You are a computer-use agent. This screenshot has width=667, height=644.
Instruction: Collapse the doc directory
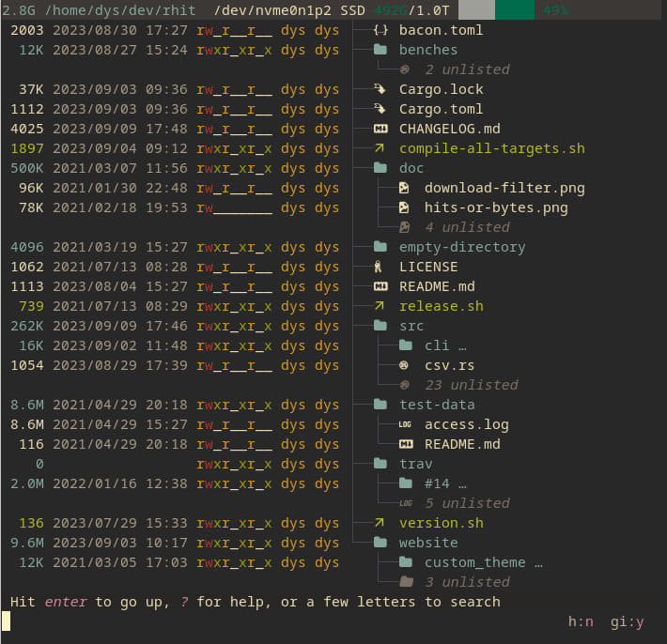click(411, 168)
